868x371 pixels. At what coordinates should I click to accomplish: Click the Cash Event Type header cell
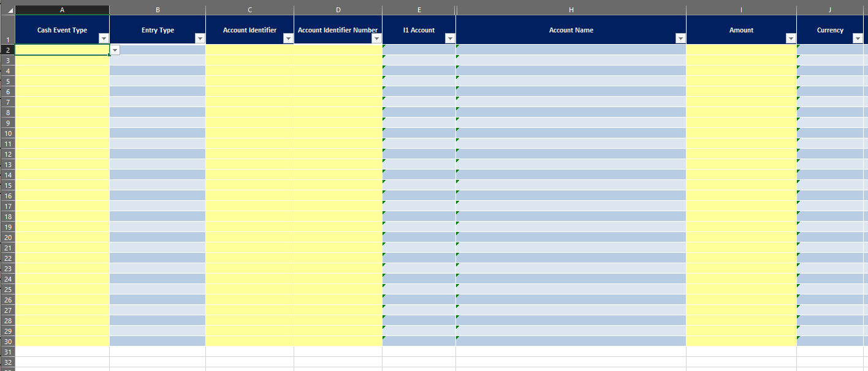[x=62, y=30]
